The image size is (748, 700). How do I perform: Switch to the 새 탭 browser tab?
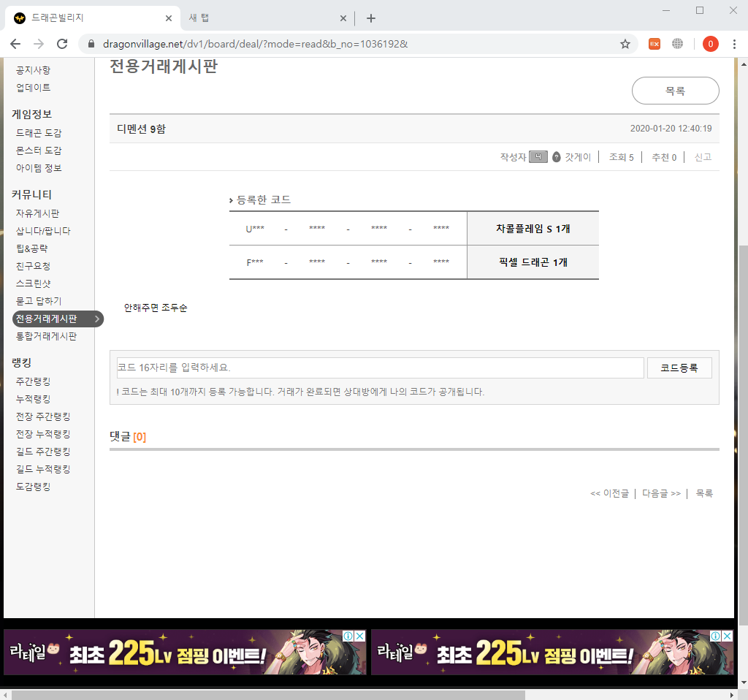click(x=263, y=18)
